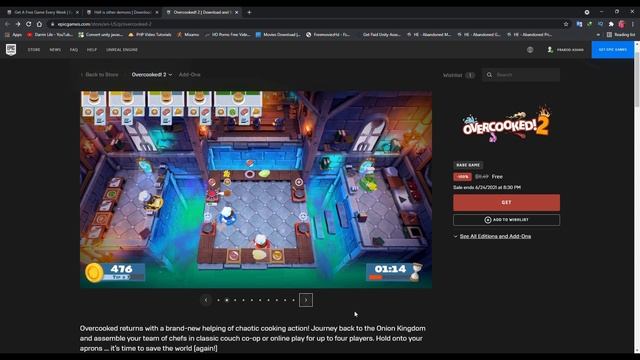The height and width of the screenshot is (360, 640).
Task: Open the Overcooked! 2 dropdown
Action: [151, 75]
